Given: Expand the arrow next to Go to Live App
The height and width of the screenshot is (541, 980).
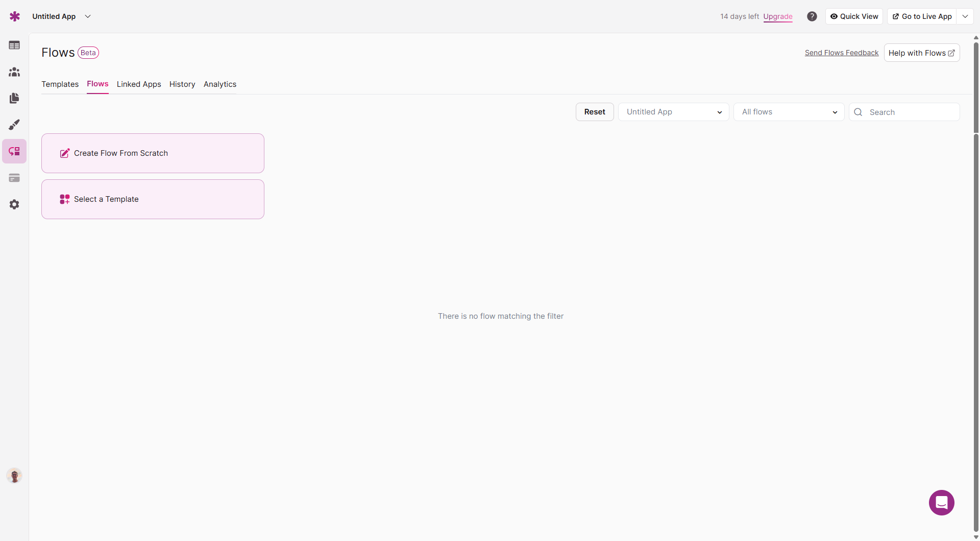Looking at the screenshot, I should coord(965,16).
